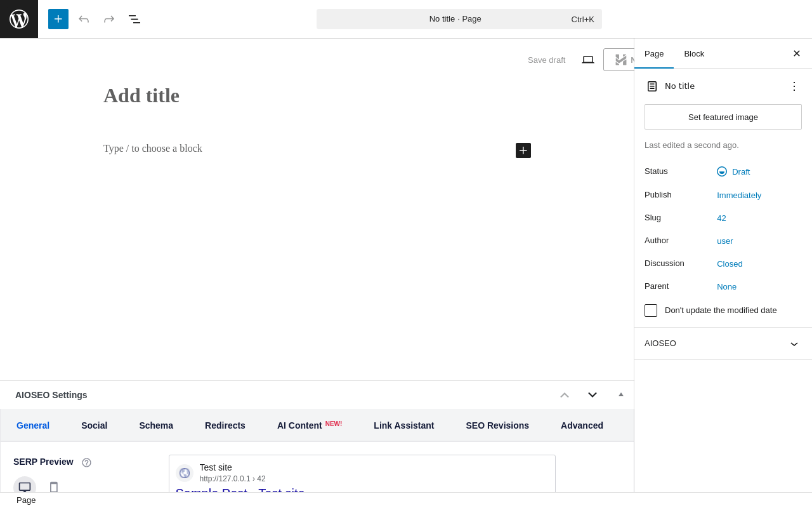This screenshot has height=508, width=812.
Task: Select the Social AIOSEO tab
Action: click(x=95, y=425)
